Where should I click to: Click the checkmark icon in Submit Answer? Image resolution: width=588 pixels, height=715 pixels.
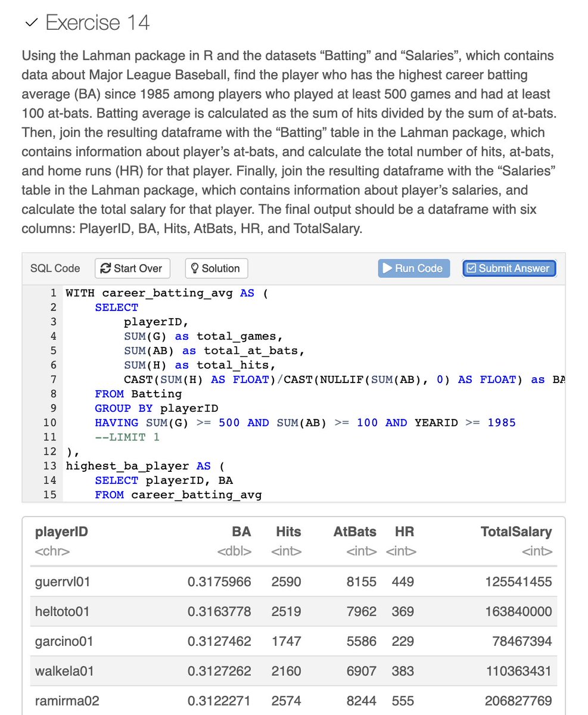point(471,268)
